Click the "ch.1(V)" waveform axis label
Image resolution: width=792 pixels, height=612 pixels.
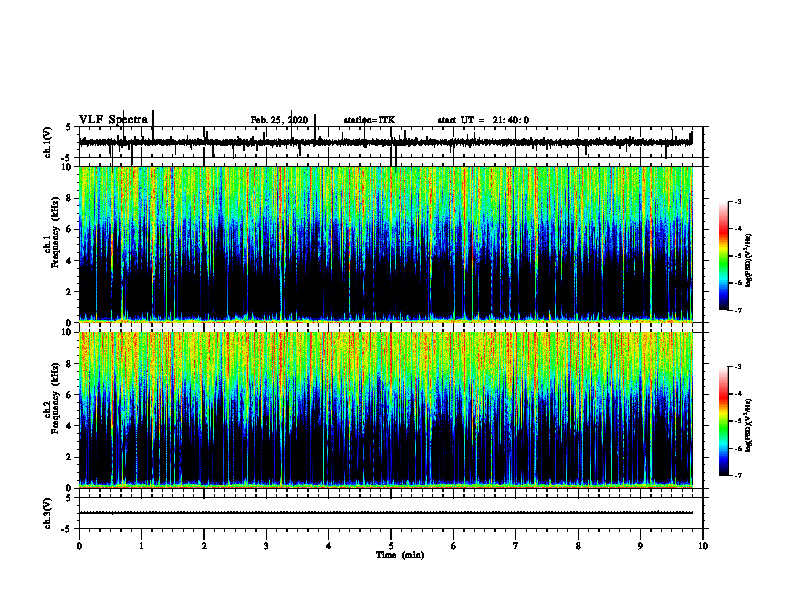(x=47, y=142)
